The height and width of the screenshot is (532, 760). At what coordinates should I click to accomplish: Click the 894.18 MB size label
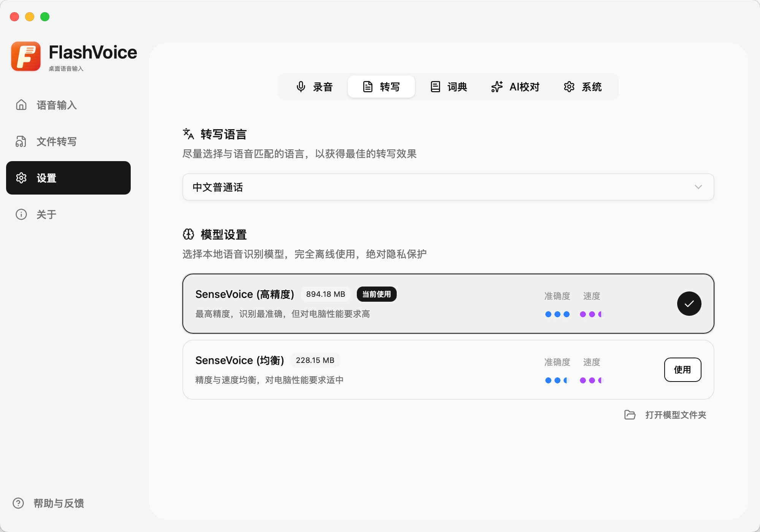click(x=326, y=294)
